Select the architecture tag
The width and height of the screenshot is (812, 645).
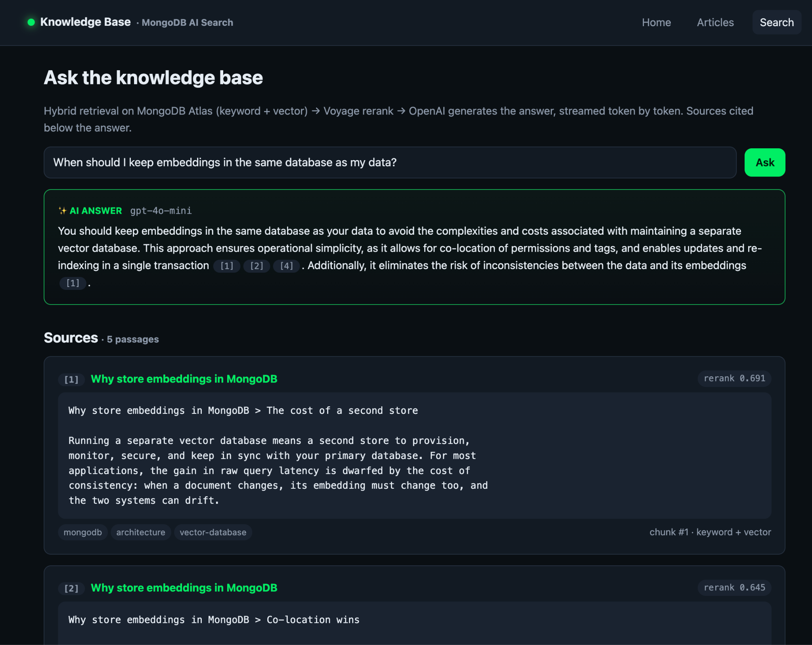[141, 532]
